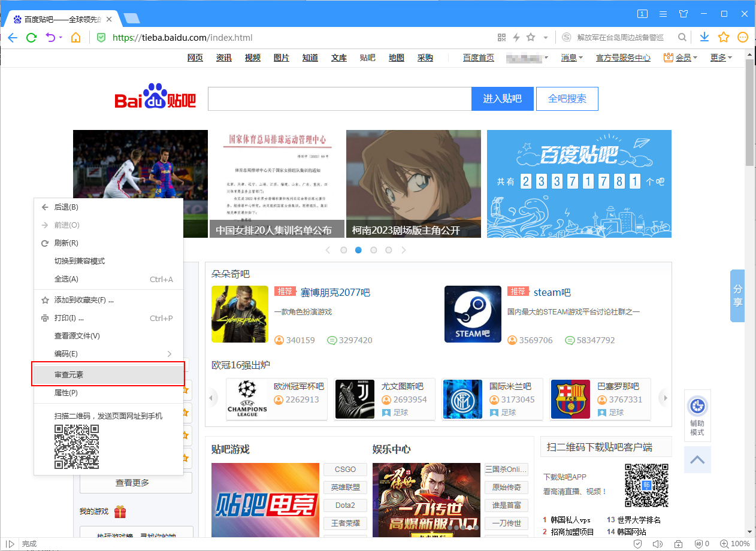Expand the 消息 dropdown
Viewport: 756px width, 551px height.
572,57
